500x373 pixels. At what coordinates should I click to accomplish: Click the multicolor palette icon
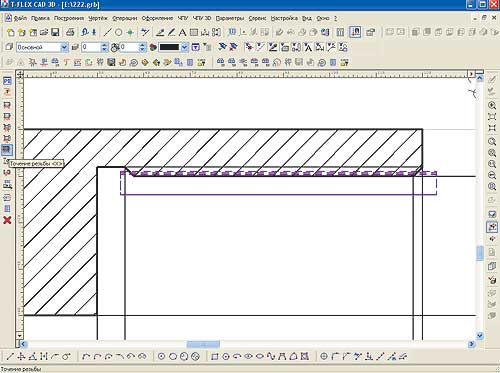153,47
